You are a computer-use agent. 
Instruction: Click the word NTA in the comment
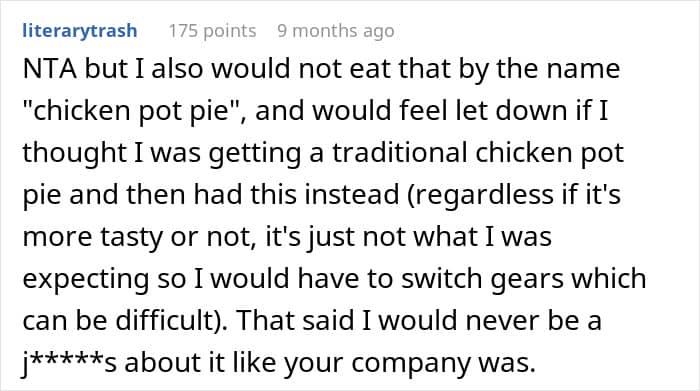(50, 69)
